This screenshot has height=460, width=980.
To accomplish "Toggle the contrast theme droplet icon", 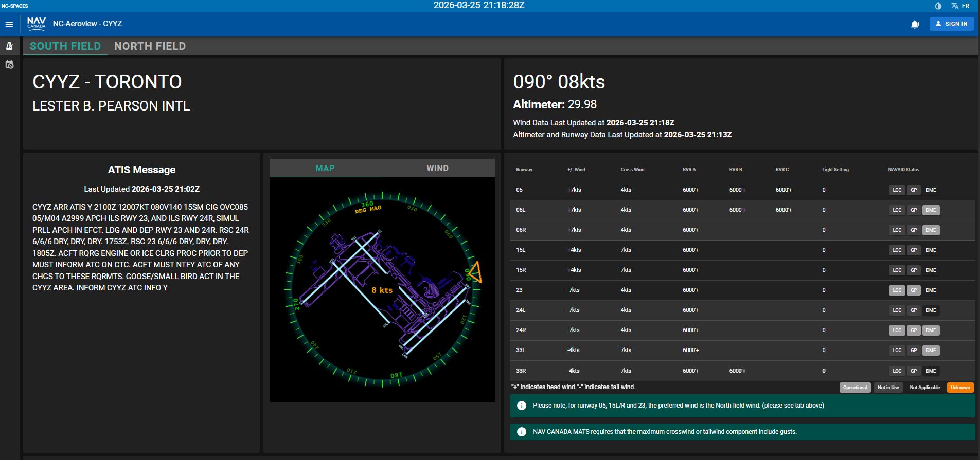I will [938, 6].
